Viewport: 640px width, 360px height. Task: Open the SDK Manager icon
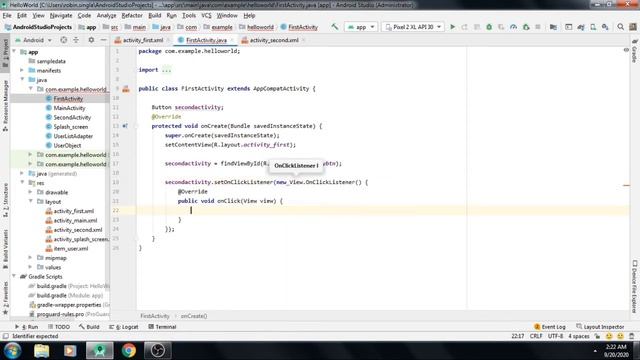(x=605, y=27)
